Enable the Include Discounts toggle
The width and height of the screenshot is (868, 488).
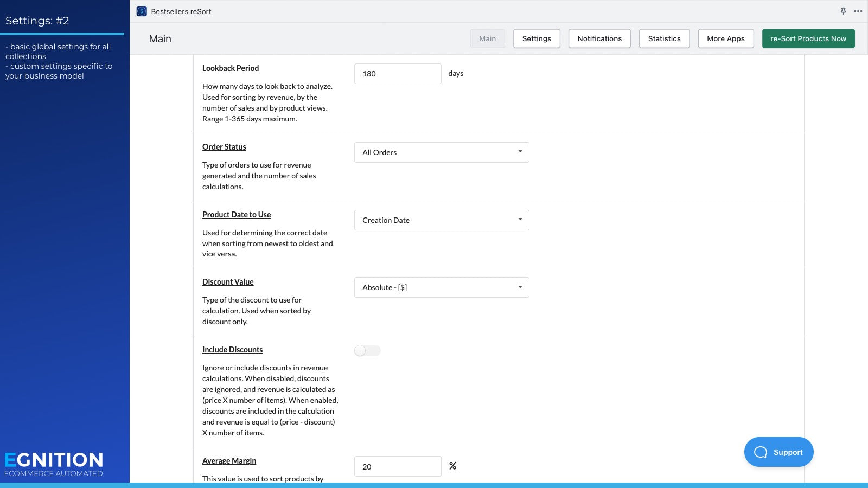pyautogui.click(x=367, y=351)
